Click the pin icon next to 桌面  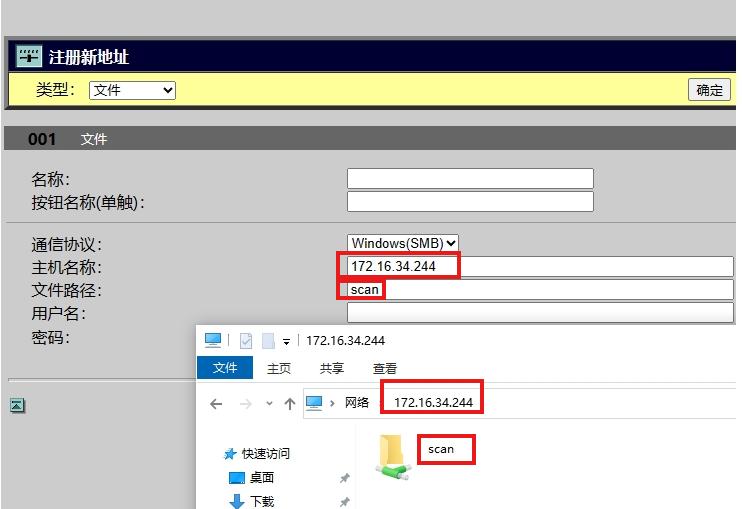pos(344,478)
